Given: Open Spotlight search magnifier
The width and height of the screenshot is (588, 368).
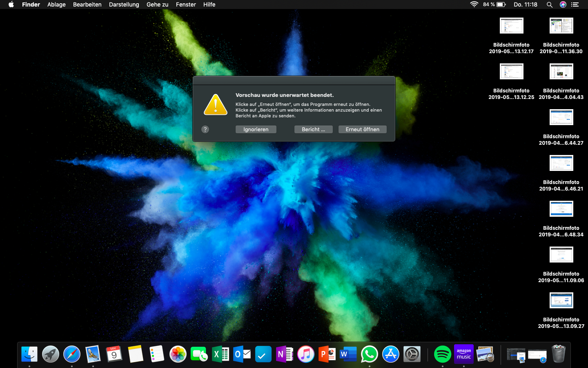Looking at the screenshot, I should coord(550,4).
